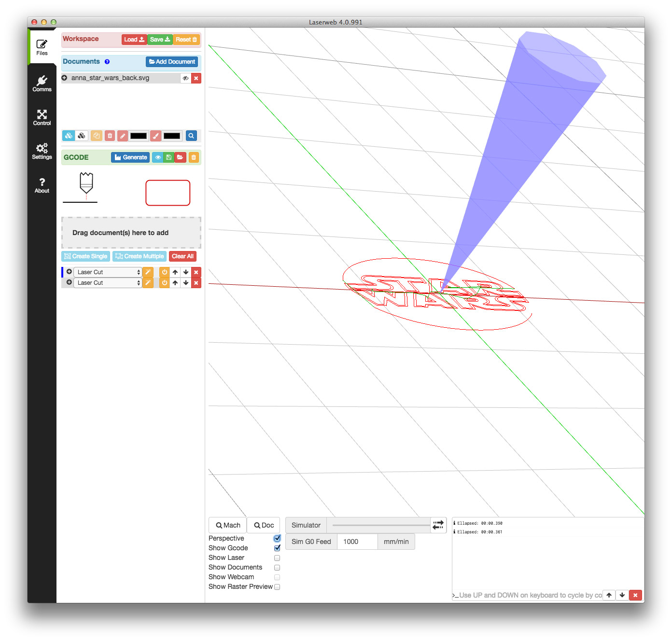
Task: Open the second Laser Cut type dropdown
Action: [x=108, y=283]
